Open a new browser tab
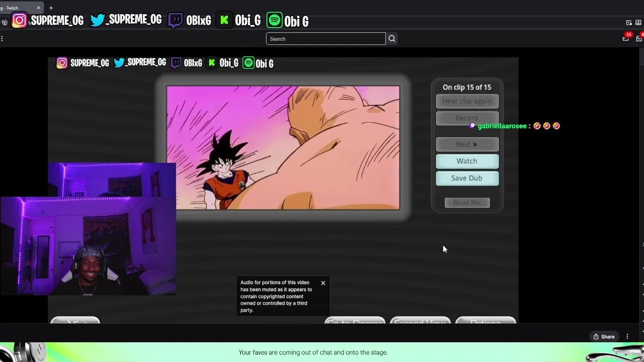 (x=51, y=8)
